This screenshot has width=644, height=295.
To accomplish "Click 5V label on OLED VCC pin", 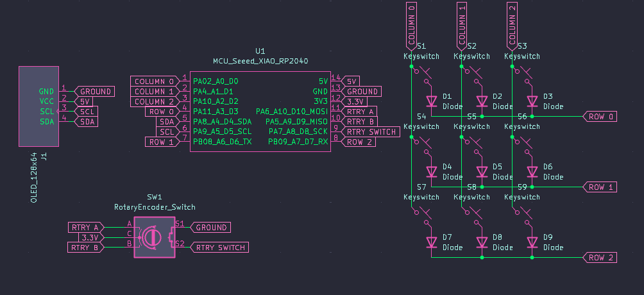I will (x=84, y=101).
